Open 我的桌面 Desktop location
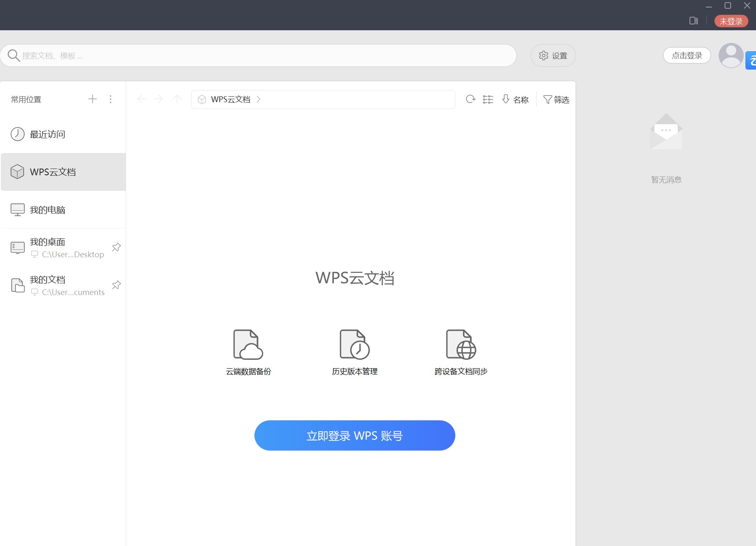756x546 pixels. pyautogui.click(x=63, y=248)
